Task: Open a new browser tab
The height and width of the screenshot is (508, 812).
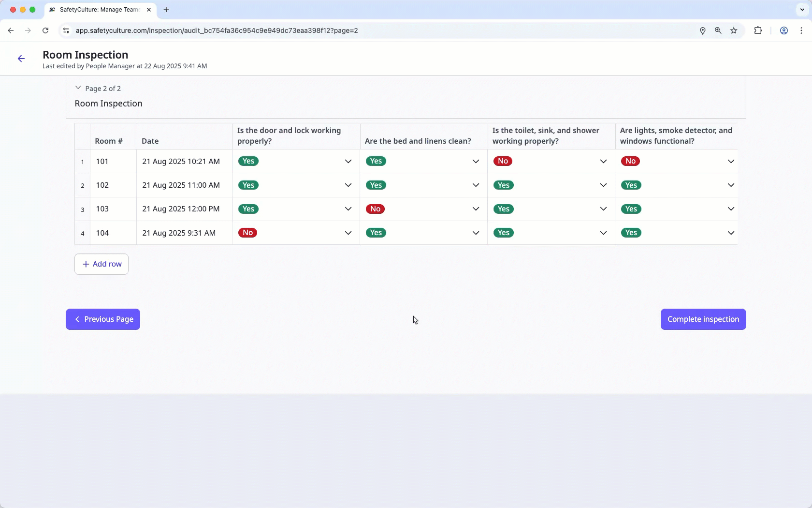Action: tap(166, 10)
